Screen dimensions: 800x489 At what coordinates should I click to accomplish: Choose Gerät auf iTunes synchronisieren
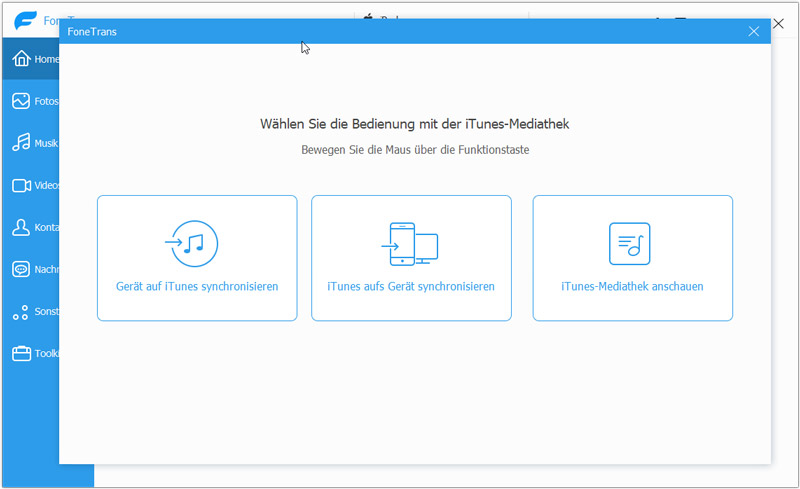tap(197, 258)
